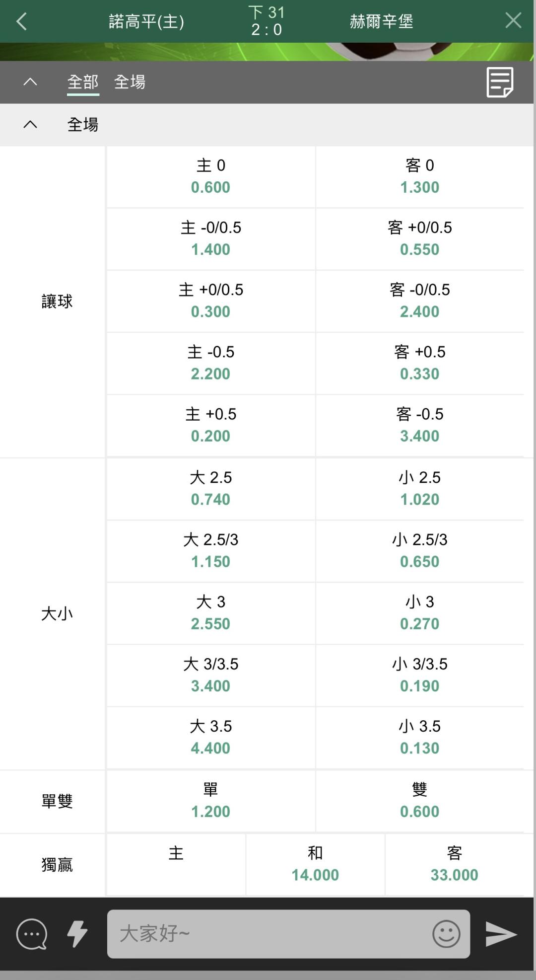The width and height of the screenshot is (536, 980).
Task: Pick odd 單 at 1.200
Action: coord(211,801)
